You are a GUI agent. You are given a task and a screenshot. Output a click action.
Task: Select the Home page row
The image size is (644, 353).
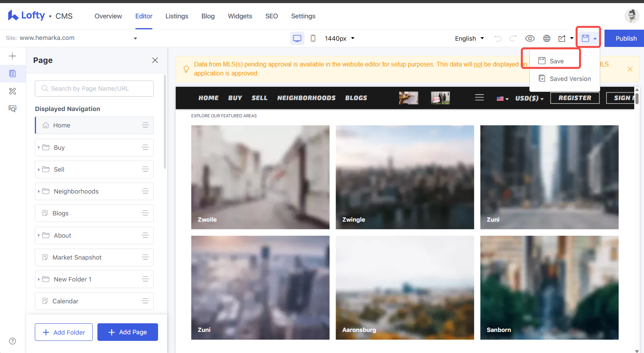(94, 125)
